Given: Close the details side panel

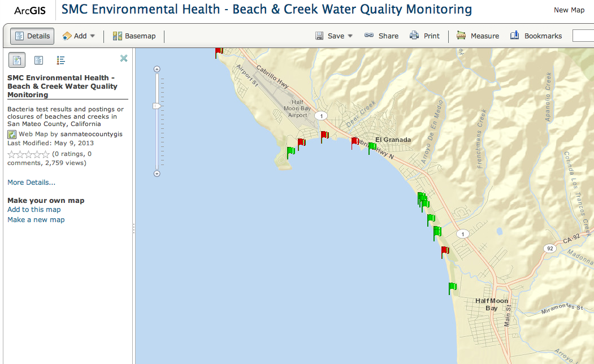Looking at the screenshot, I should (x=124, y=58).
